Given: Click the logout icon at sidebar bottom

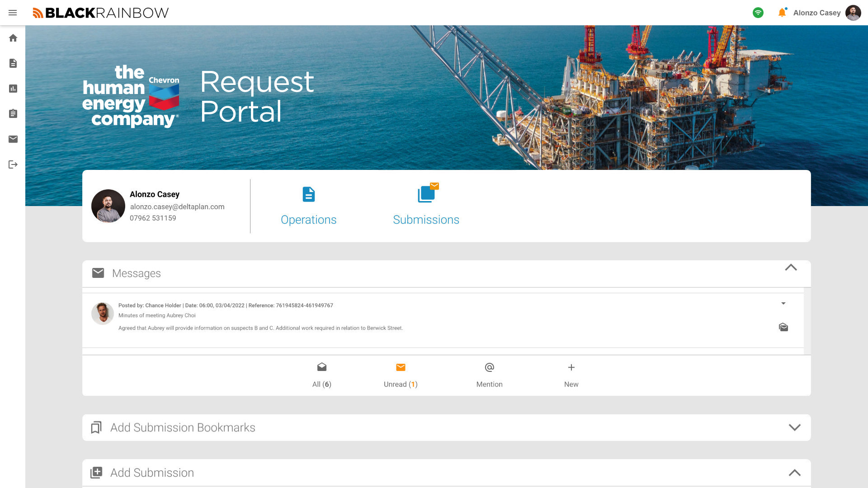Looking at the screenshot, I should [13, 164].
